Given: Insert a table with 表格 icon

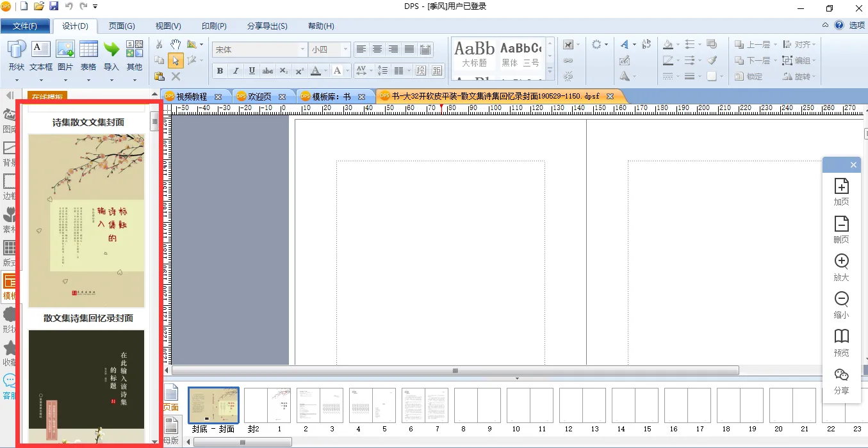Looking at the screenshot, I should pos(88,56).
